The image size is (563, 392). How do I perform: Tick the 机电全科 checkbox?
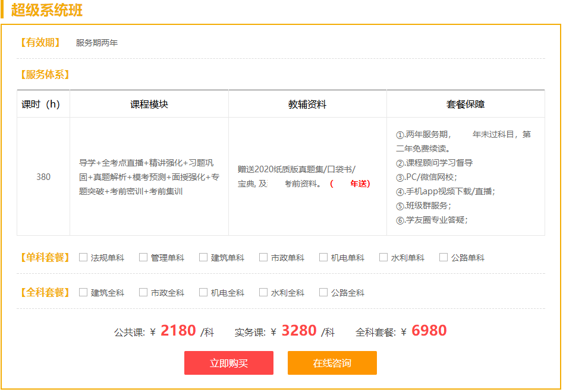click(x=203, y=292)
